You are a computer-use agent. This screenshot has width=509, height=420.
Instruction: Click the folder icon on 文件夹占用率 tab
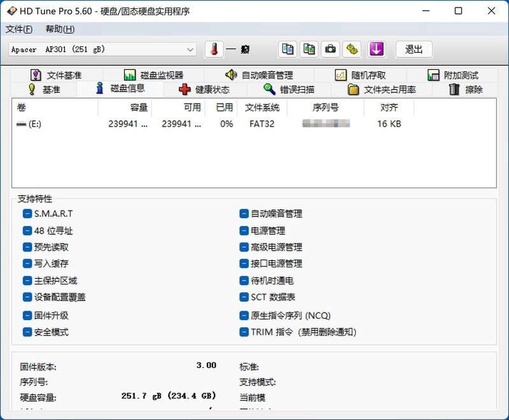pos(353,89)
